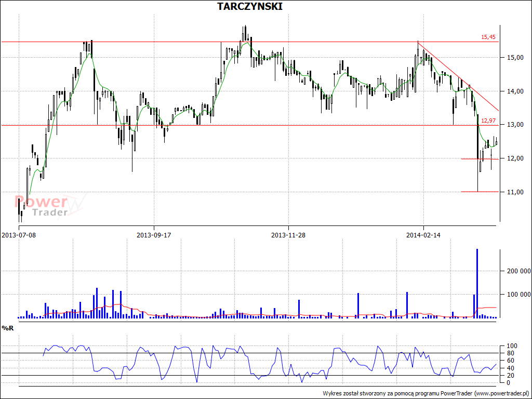
Task: Click the %R indicator label
Action: point(8,328)
